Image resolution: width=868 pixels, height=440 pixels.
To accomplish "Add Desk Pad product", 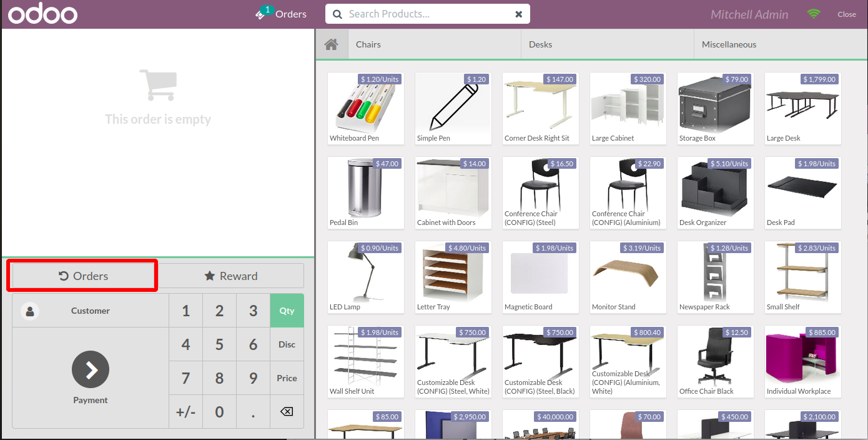I will point(803,193).
